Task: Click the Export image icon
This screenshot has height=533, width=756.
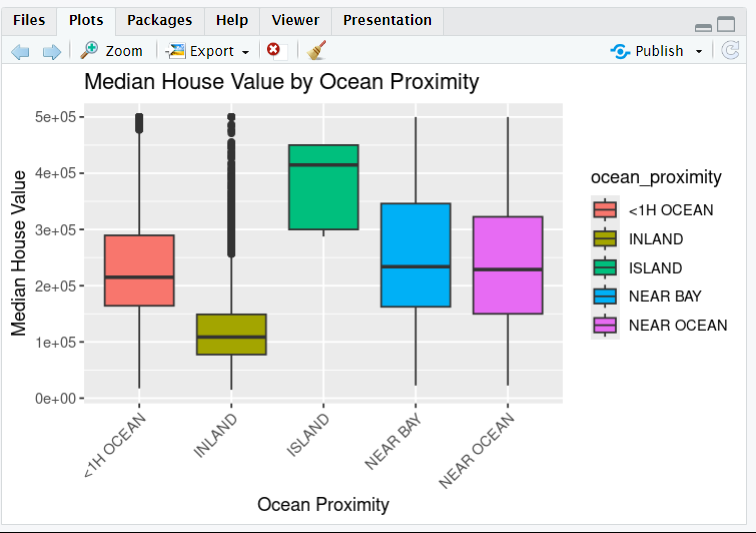Action: [x=176, y=51]
